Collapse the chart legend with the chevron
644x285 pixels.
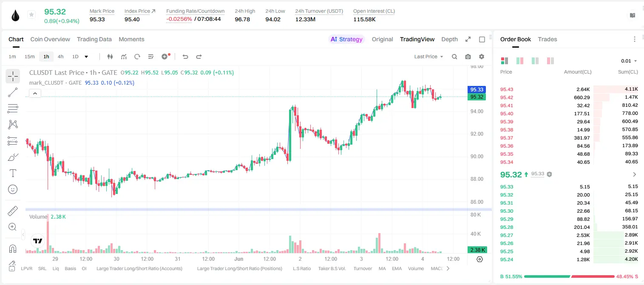click(x=35, y=94)
